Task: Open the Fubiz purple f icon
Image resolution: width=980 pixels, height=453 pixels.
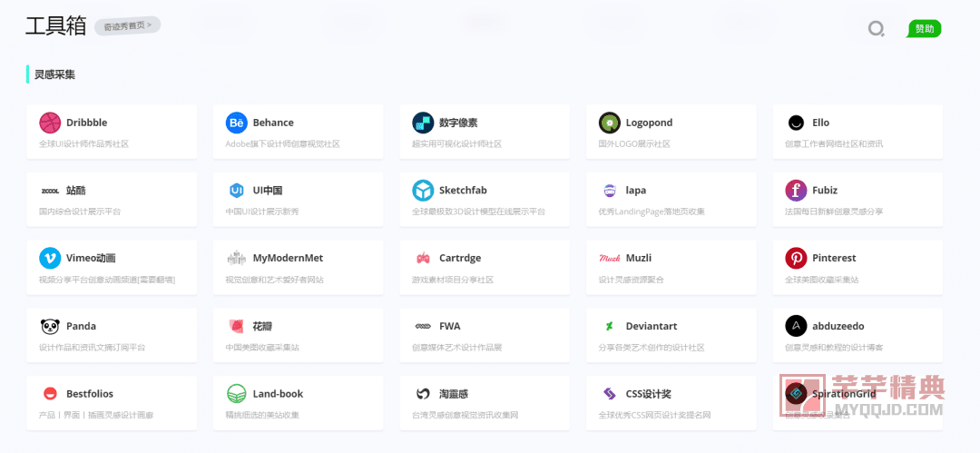Action: [x=796, y=191]
